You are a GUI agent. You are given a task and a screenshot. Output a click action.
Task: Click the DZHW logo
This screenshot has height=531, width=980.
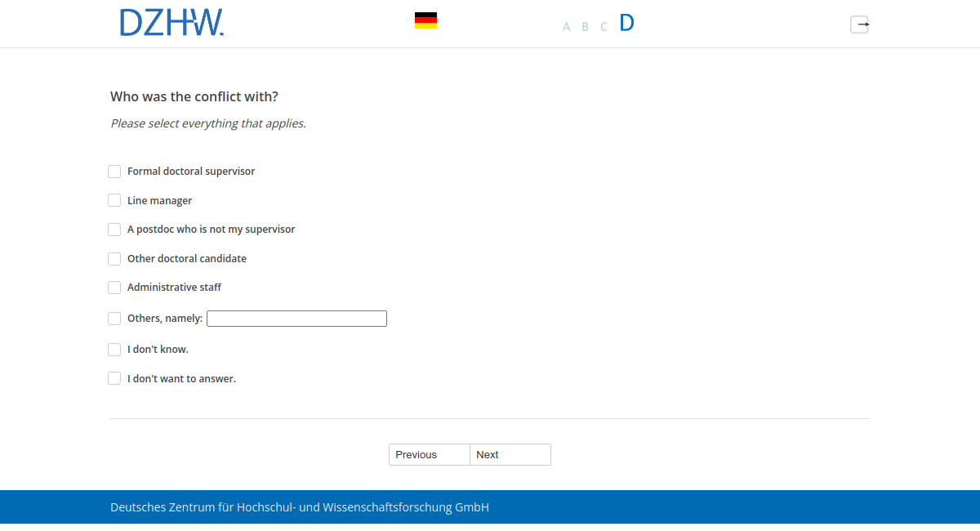click(171, 23)
